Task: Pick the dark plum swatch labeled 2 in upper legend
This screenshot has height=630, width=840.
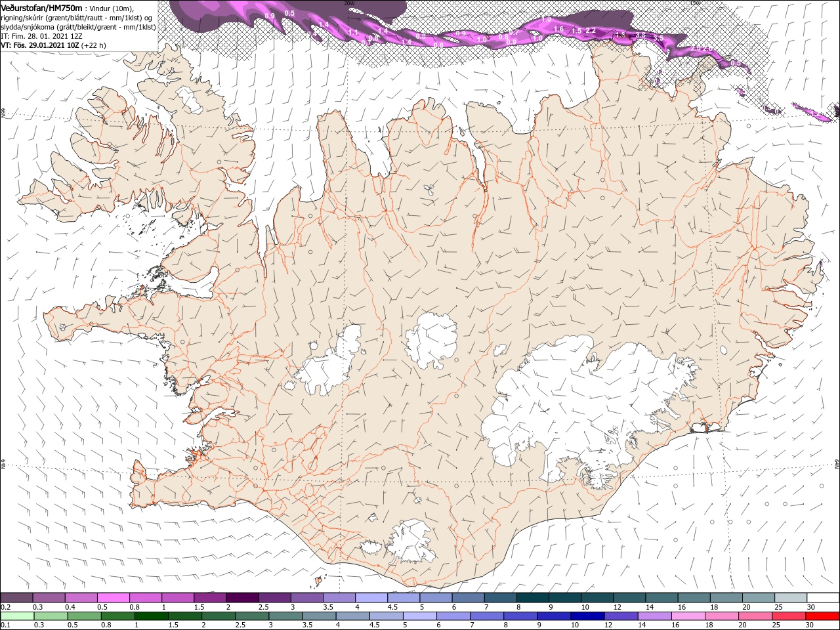Action: coord(242,598)
